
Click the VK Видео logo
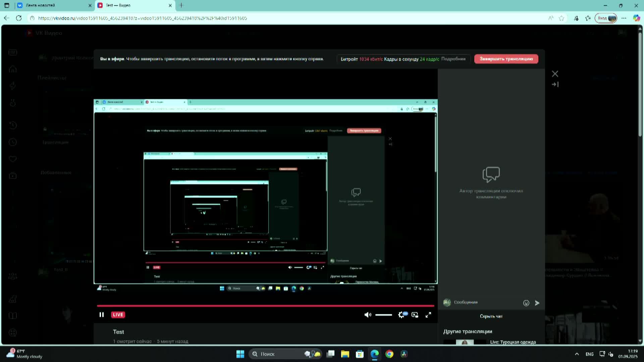coord(44,33)
